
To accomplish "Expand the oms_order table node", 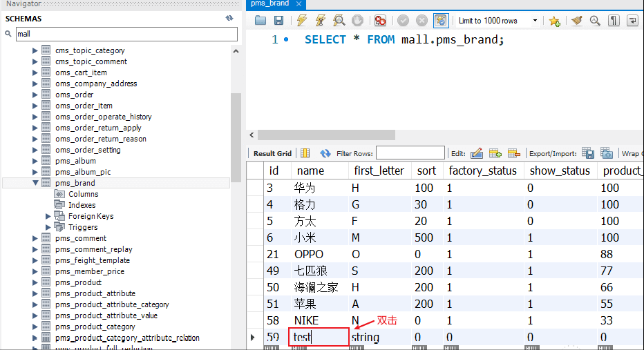I will click(x=35, y=95).
